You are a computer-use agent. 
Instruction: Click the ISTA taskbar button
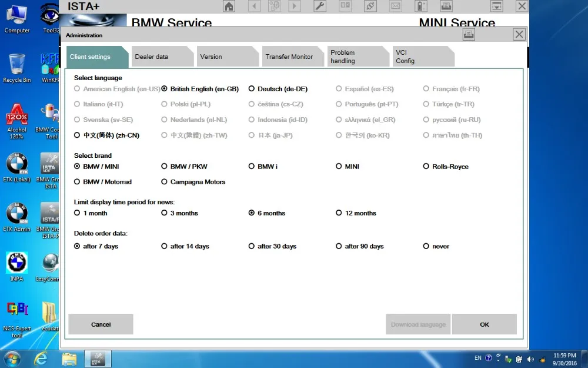coord(98,359)
